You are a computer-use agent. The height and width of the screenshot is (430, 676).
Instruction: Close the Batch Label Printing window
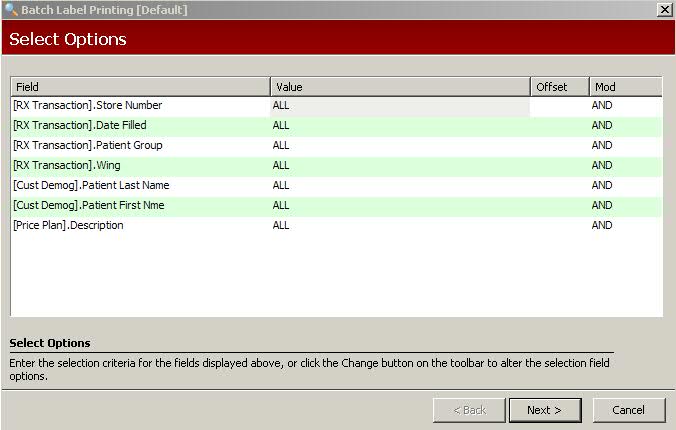coord(664,9)
